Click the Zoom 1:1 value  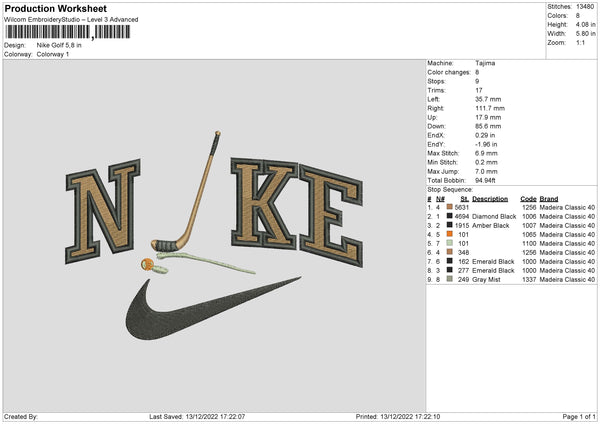pos(580,42)
